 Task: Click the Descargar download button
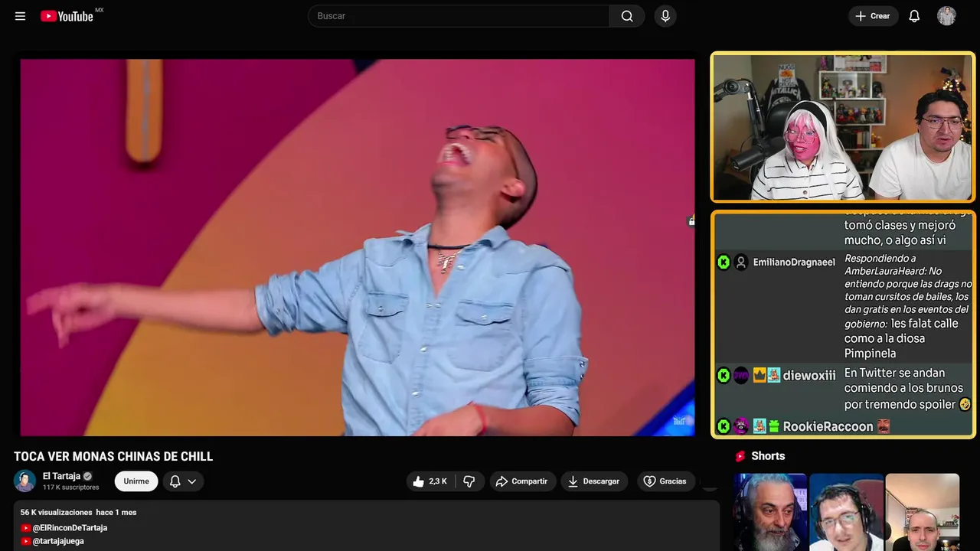pyautogui.click(x=594, y=481)
